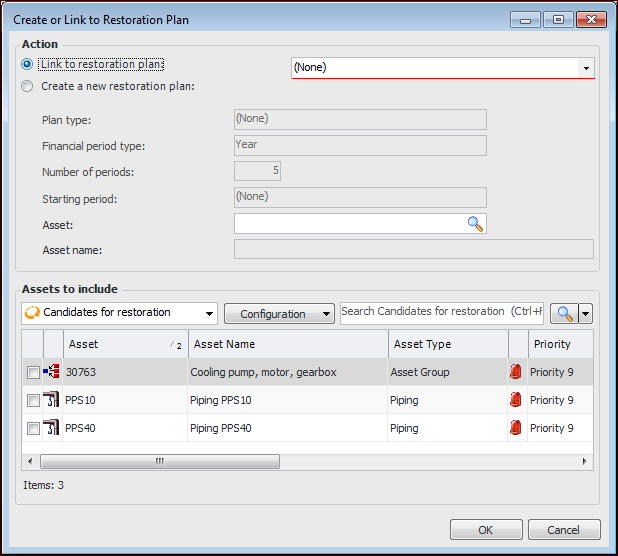The image size is (618, 556).
Task: Expand the 'Candidates for restoration' dropdown
Action: pyautogui.click(x=208, y=313)
